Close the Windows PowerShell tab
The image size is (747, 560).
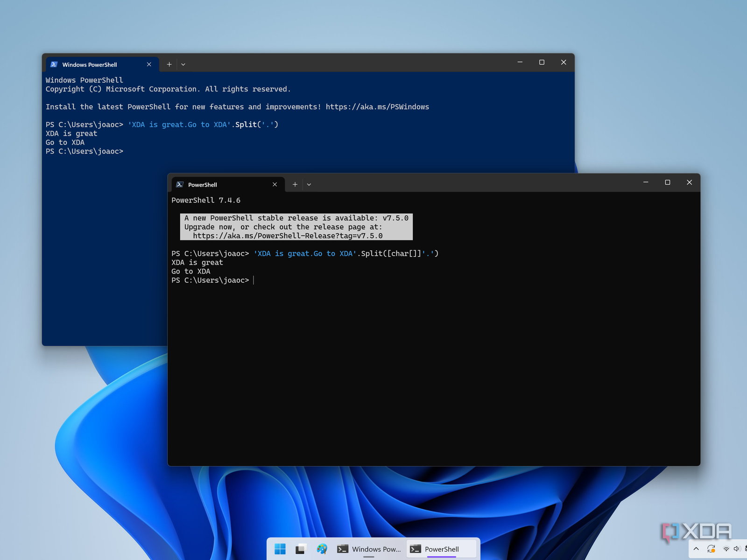(x=149, y=64)
